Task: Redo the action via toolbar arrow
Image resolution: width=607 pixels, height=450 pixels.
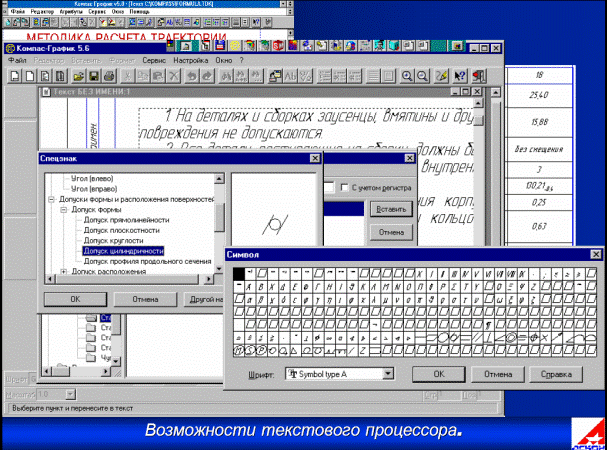Action: click(x=207, y=76)
